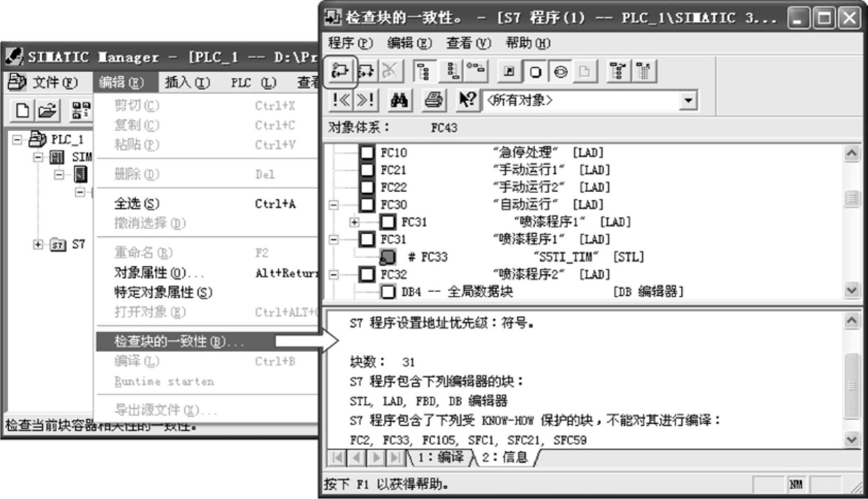Screen dimensions: 868x499
Task: Collapse the SIM station node
Action: click(38, 157)
